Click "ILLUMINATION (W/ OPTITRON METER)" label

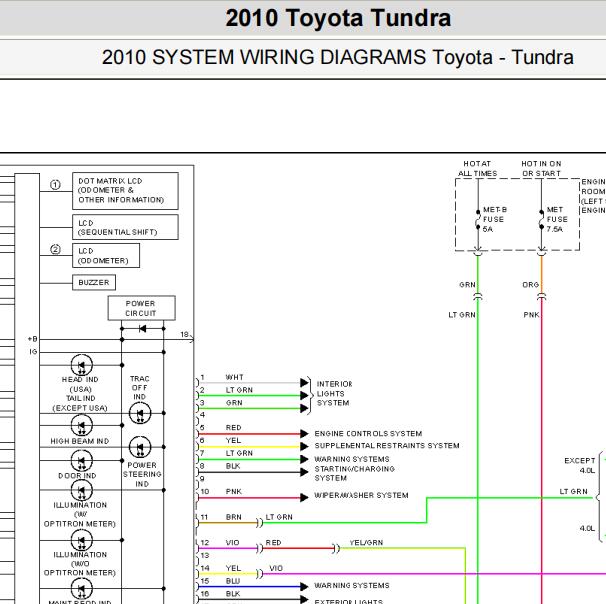[80, 514]
